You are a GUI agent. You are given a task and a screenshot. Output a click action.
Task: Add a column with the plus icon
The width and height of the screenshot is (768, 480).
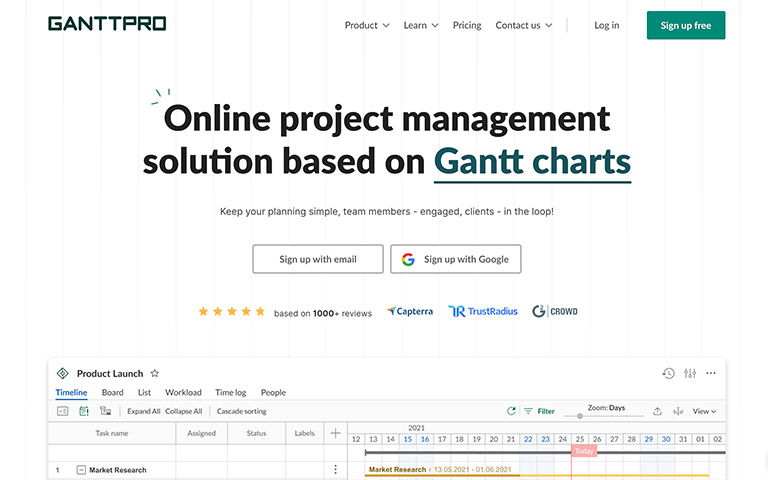[x=336, y=433]
